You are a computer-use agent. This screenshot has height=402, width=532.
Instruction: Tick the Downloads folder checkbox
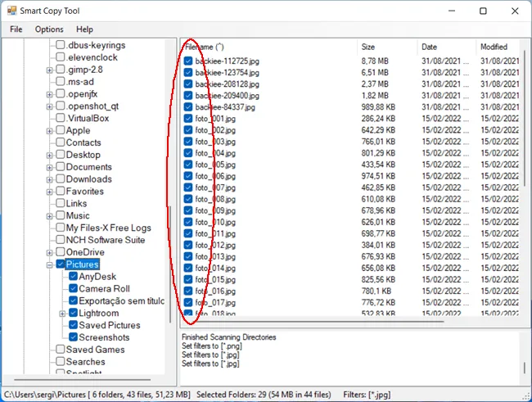60,179
